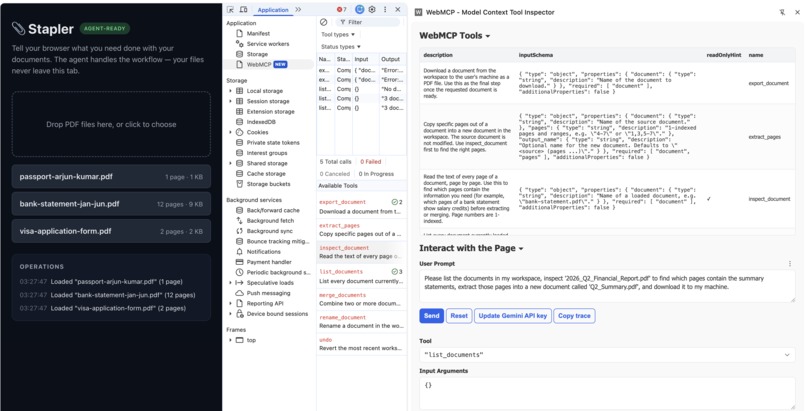
Task: Switch to the Application tab
Action: (273, 10)
